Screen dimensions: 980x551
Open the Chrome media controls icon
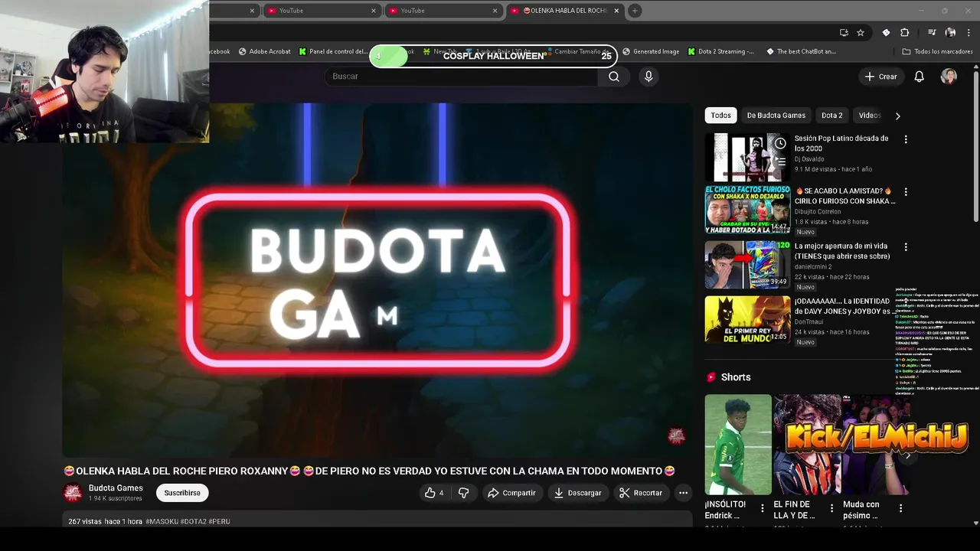pyautogui.click(x=932, y=33)
